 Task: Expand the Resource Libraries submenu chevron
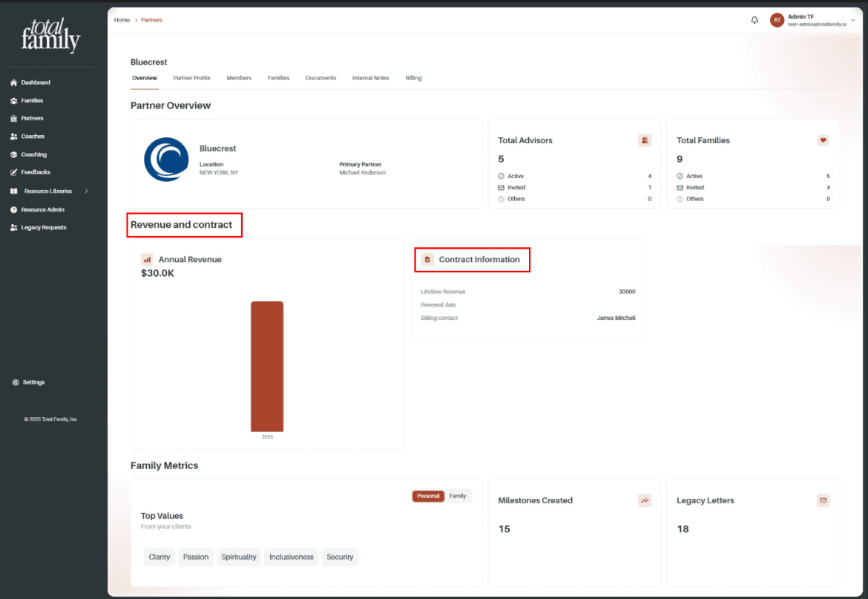(x=86, y=191)
